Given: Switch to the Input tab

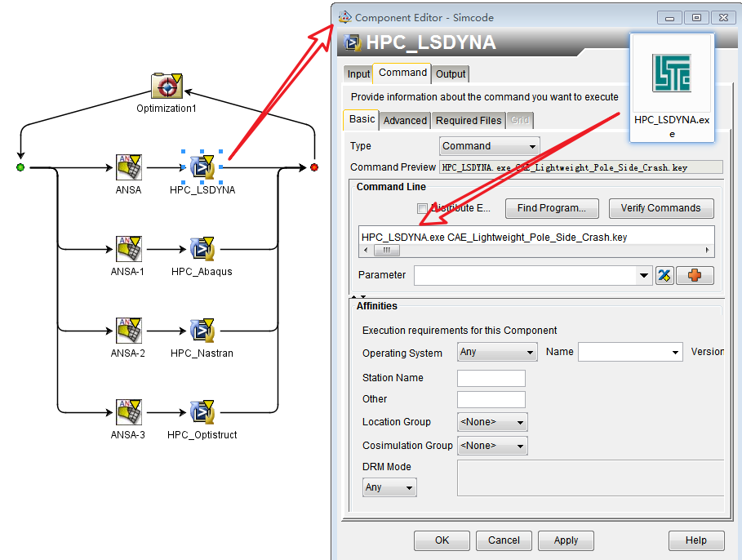Looking at the screenshot, I should pos(358,73).
